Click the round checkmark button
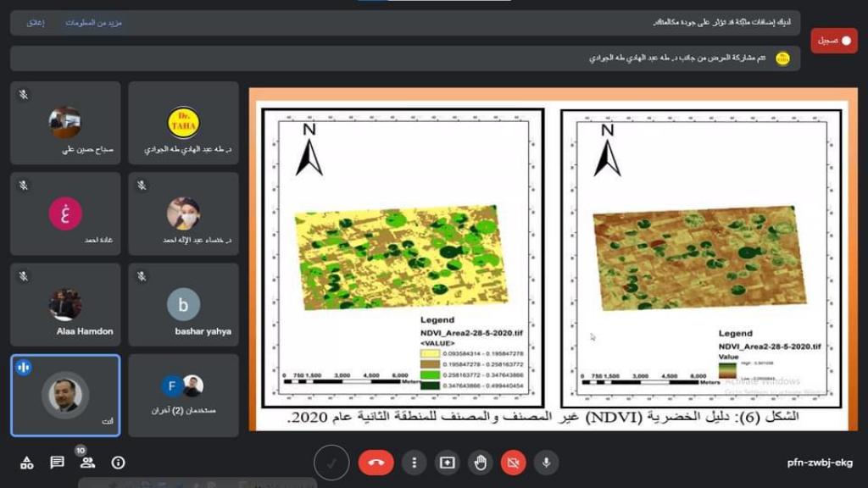The height and width of the screenshot is (488, 868). tap(331, 463)
